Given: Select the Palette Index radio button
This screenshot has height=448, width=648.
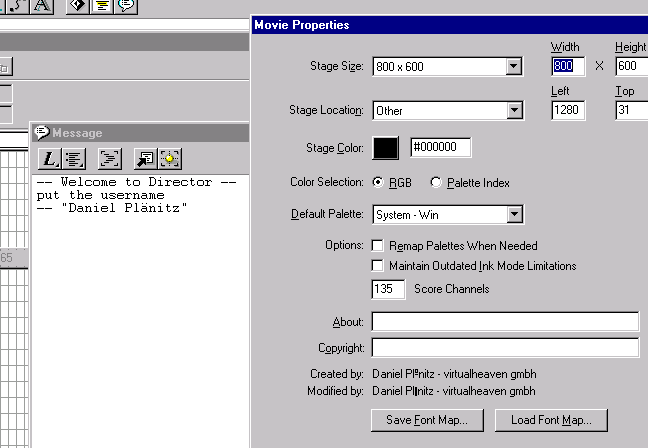Looking at the screenshot, I should tap(436, 182).
